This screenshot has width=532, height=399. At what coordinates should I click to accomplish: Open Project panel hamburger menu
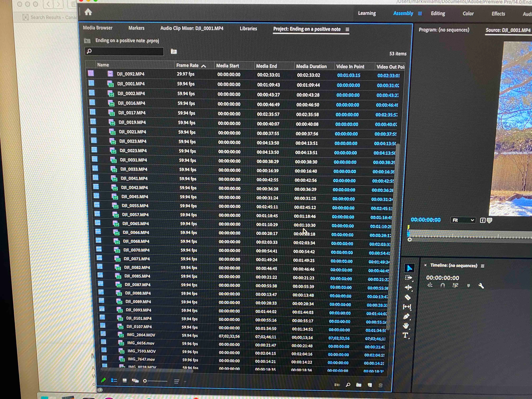click(347, 29)
